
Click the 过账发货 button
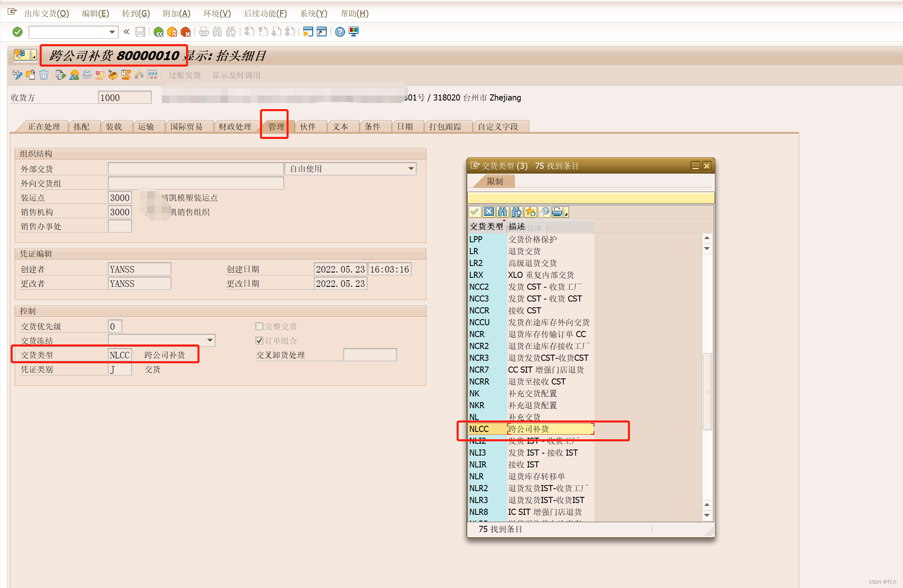click(x=184, y=75)
